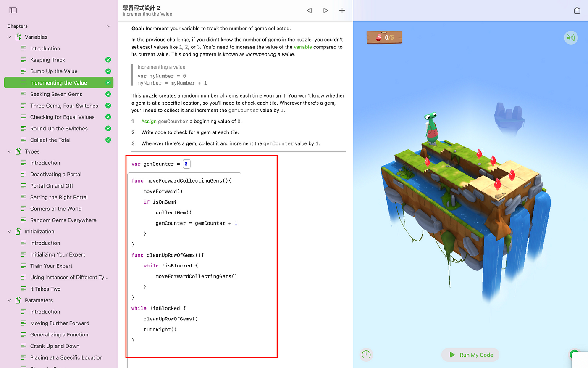Click the completed check for Seeking Seven Gems

pos(108,94)
